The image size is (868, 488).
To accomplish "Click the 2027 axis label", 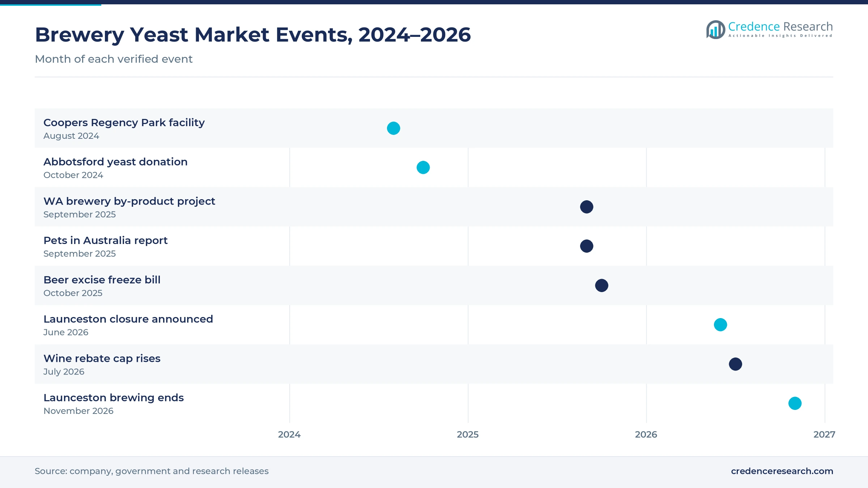I will pos(824,435).
